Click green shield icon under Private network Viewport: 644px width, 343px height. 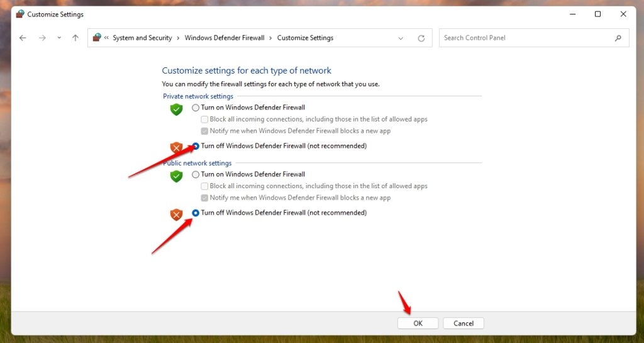coord(176,110)
